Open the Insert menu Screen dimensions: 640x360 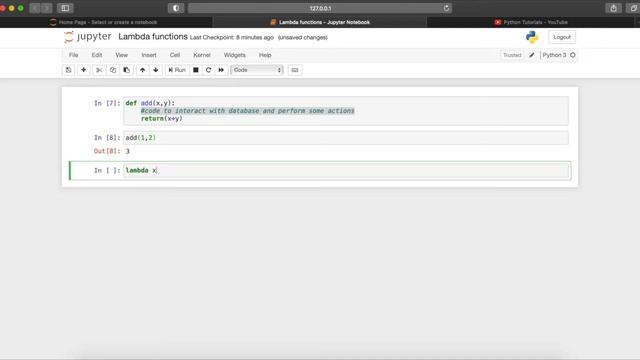149,55
